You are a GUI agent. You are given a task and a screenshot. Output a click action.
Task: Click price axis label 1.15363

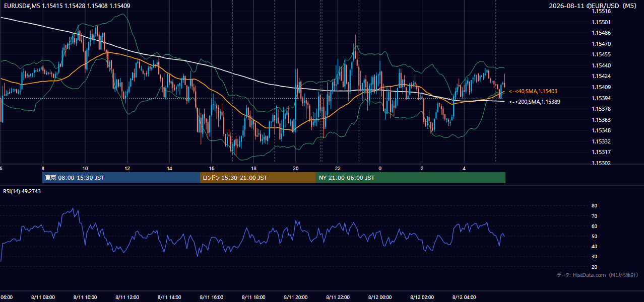coord(601,120)
